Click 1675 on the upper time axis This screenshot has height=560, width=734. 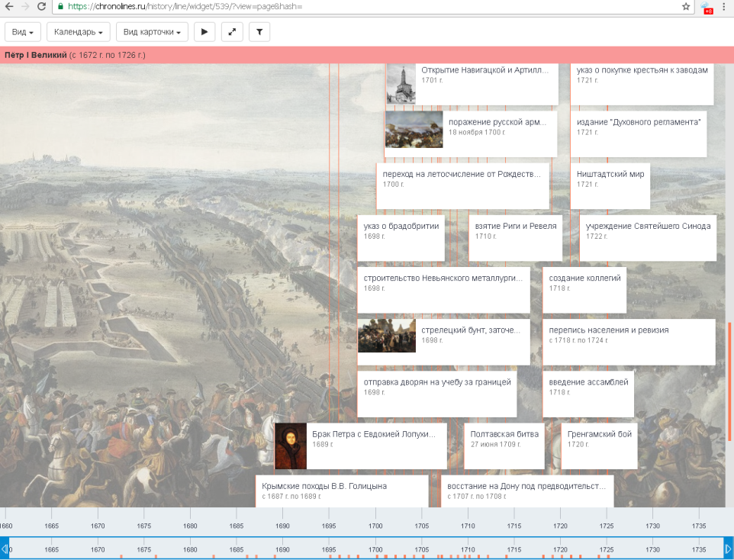click(x=144, y=526)
